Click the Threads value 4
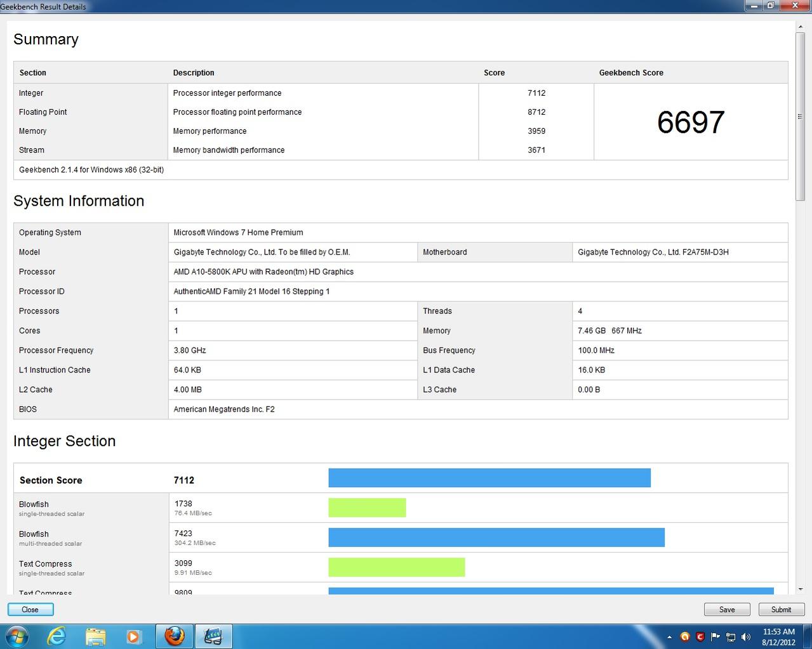This screenshot has width=812, height=649. click(x=580, y=311)
